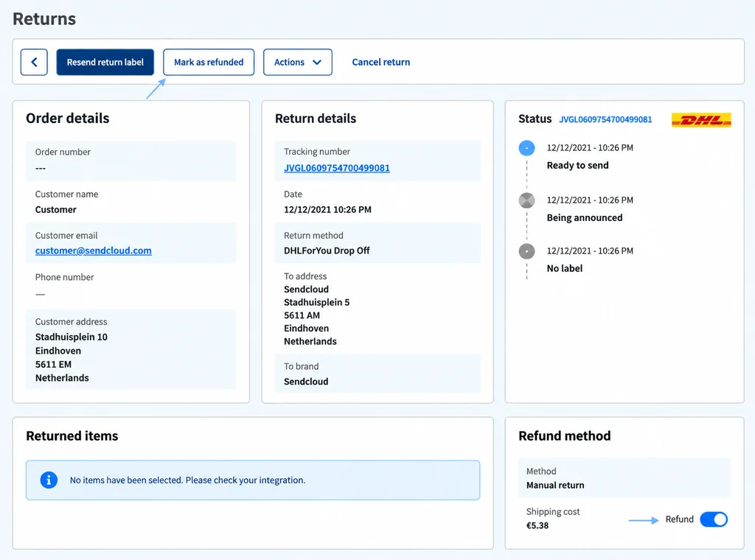The image size is (755, 560).
Task: Click the DHL carrier logo
Action: click(x=701, y=120)
